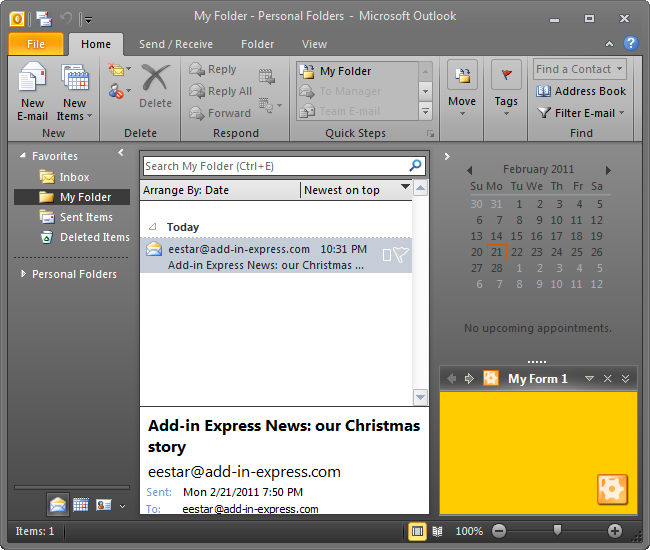Click the Meeting reply icon
Viewport: 650px width, 550px height.
pos(267,76)
